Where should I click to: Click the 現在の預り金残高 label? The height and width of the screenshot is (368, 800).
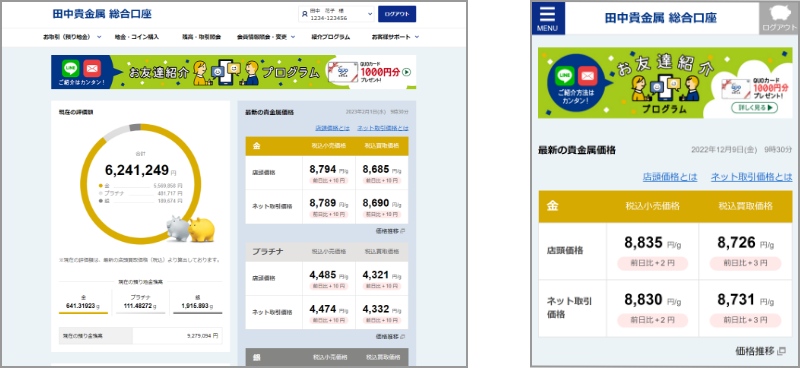click(x=82, y=336)
